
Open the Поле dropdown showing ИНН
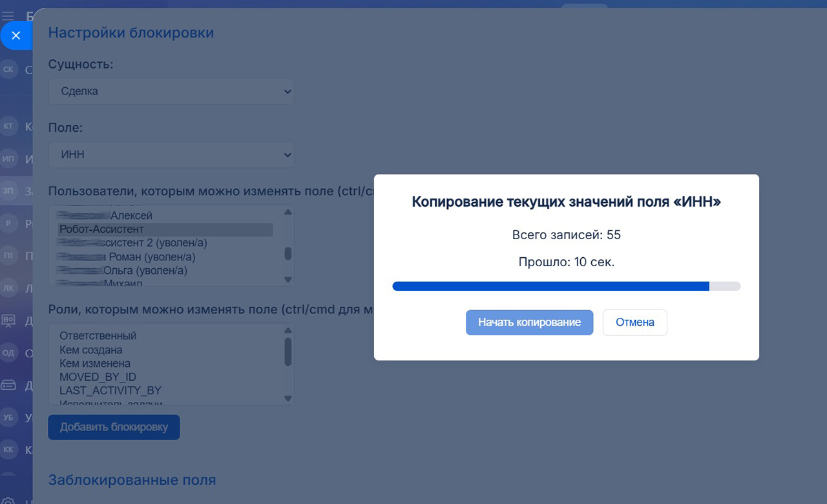coord(171,155)
